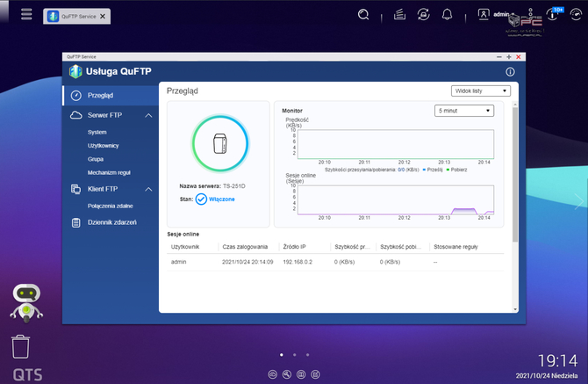588x384 pixels.
Task: Open the notifications bell icon
Action: pos(447,15)
